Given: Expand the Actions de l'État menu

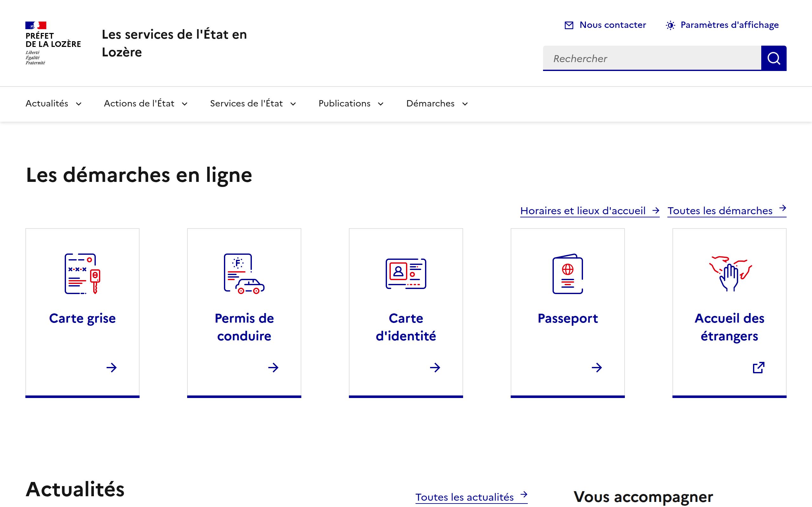Looking at the screenshot, I should [146, 104].
